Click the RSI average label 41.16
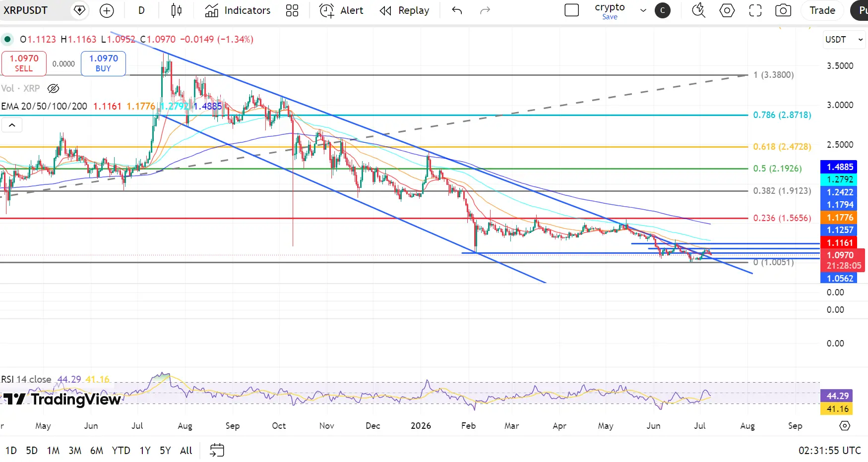868x462 pixels. pyautogui.click(x=837, y=409)
